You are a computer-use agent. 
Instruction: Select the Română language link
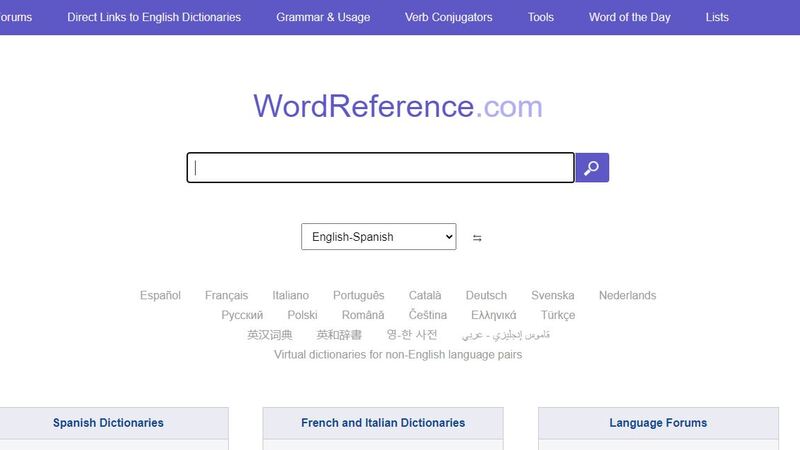coord(363,315)
